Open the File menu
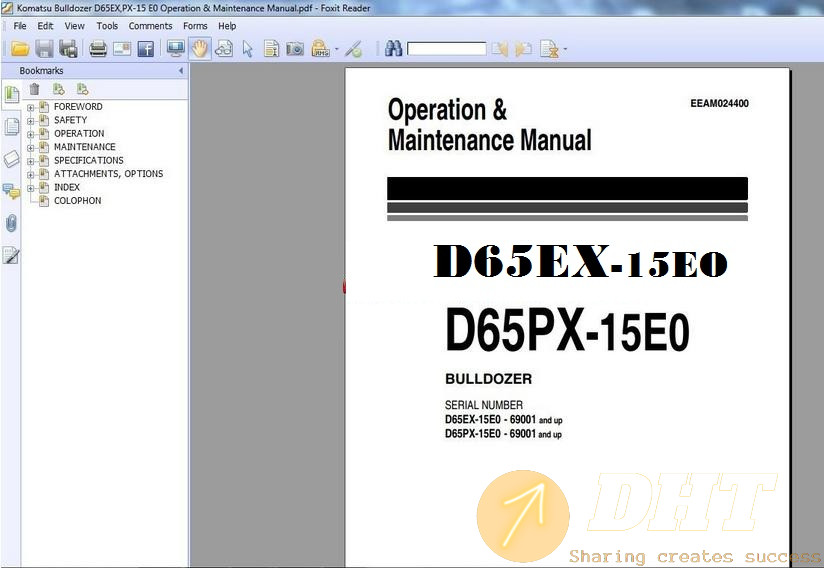The height and width of the screenshot is (569, 824). pyautogui.click(x=20, y=26)
